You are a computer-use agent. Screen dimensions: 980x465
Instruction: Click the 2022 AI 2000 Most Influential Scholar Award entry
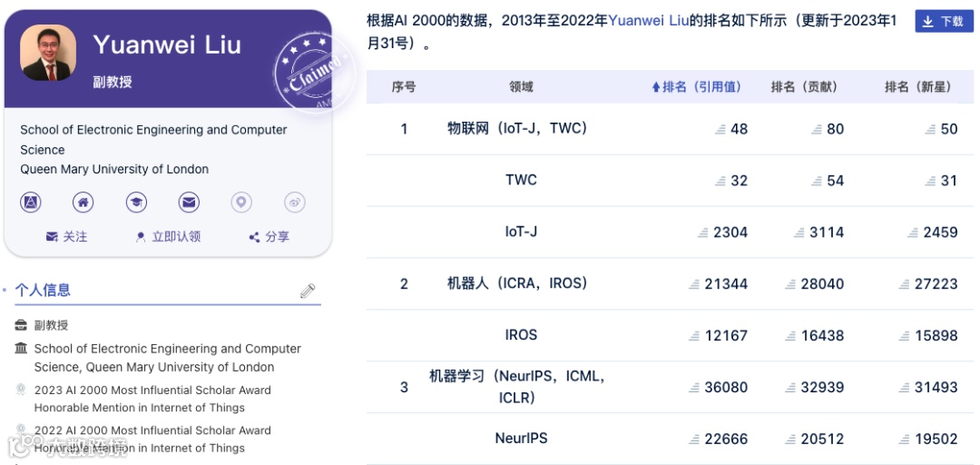click(152, 440)
